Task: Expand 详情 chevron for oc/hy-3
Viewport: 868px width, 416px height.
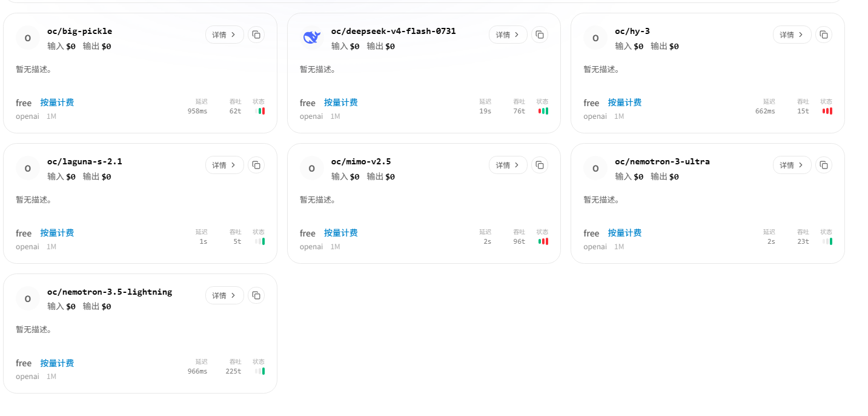Action: 801,35
